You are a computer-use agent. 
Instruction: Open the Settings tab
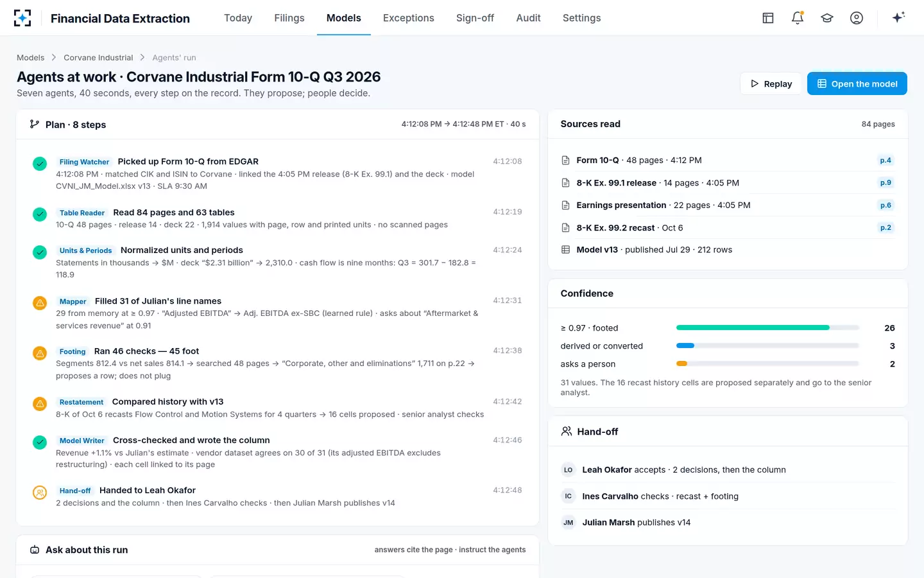click(582, 18)
